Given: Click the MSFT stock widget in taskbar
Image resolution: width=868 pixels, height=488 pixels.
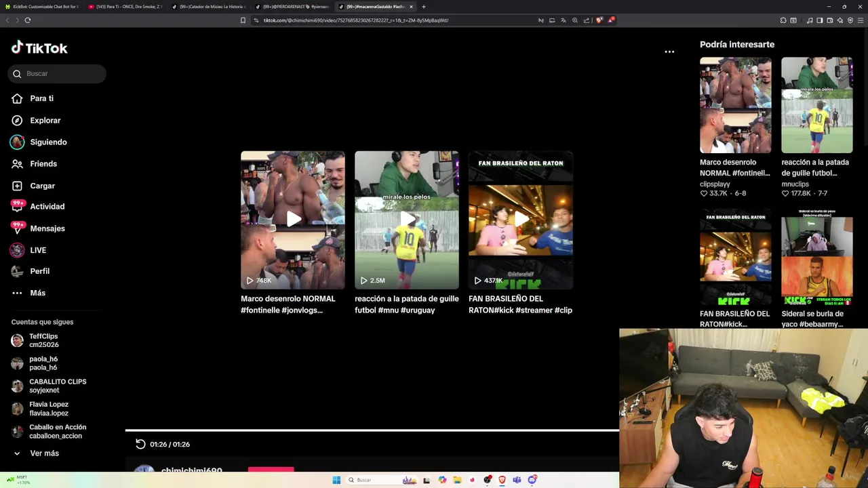Looking at the screenshot, I should coord(18,480).
